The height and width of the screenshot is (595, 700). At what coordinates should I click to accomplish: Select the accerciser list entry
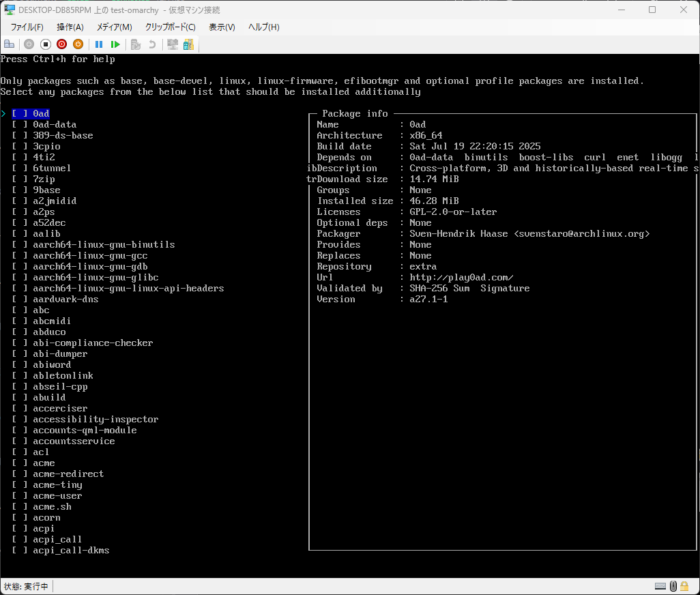point(60,409)
